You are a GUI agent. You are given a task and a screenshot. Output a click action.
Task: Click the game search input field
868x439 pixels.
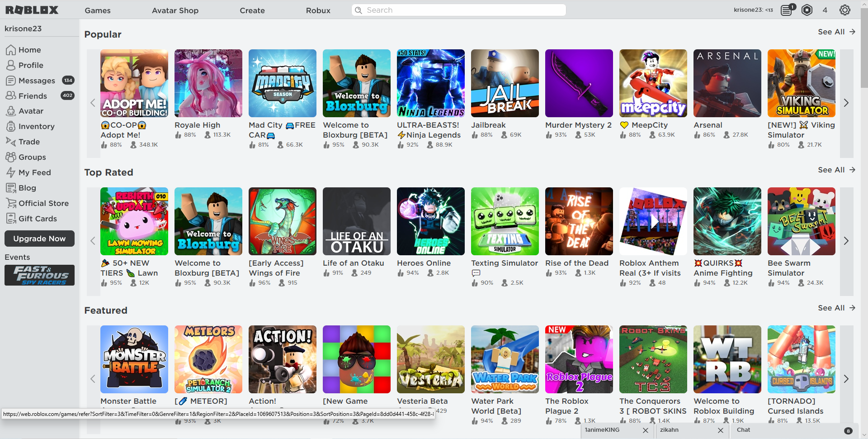[x=459, y=10]
